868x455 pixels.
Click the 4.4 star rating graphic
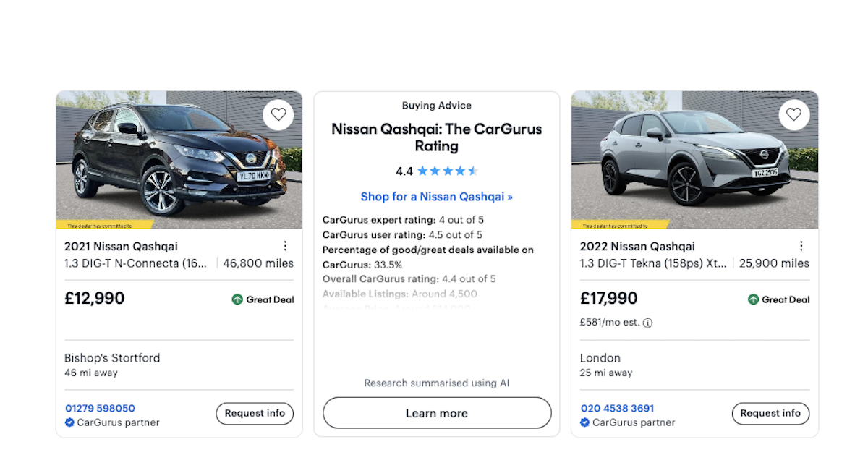pos(448,171)
